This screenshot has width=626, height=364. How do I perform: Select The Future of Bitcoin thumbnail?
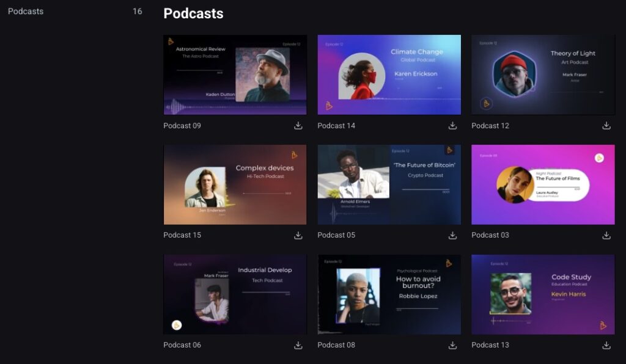tap(389, 184)
